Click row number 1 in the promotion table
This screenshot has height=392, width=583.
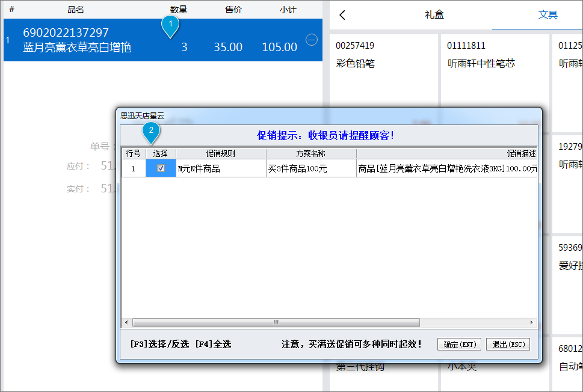click(134, 169)
